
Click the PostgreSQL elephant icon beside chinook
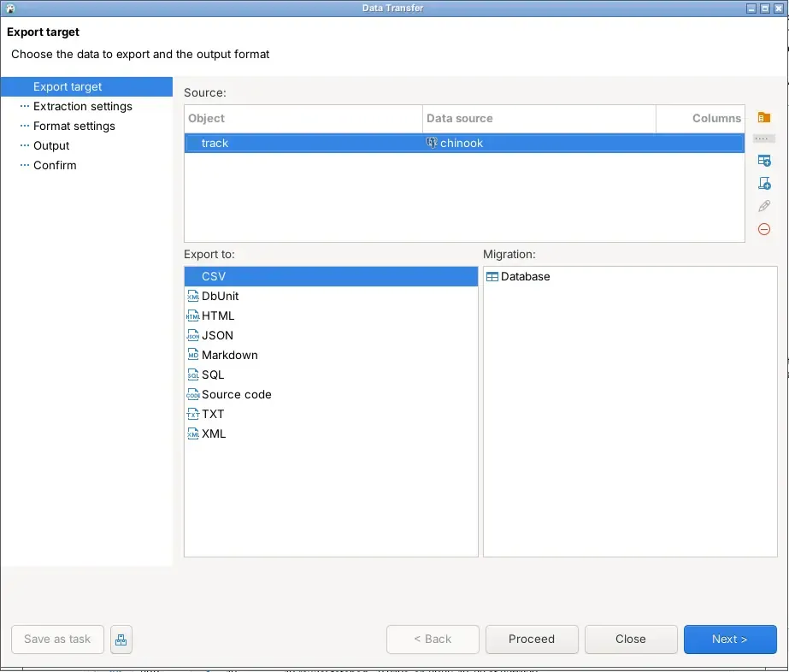[x=432, y=143]
